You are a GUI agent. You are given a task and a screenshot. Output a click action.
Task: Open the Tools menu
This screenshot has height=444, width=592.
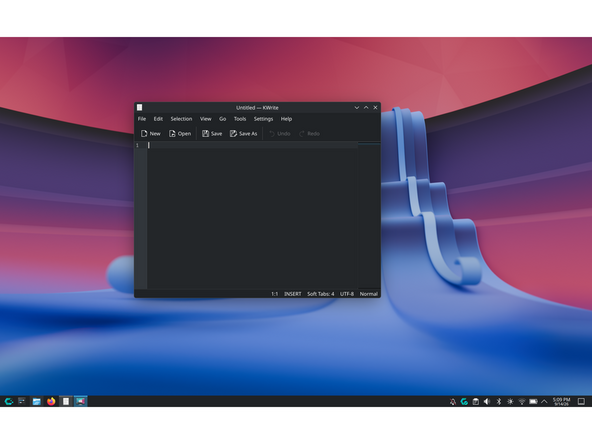click(x=240, y=119)
